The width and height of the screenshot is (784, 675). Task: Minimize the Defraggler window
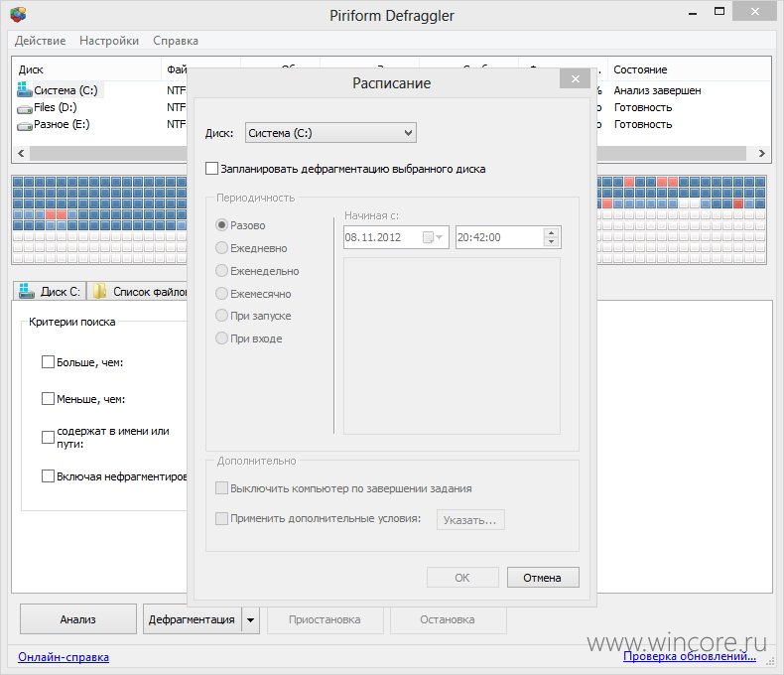tap(693, 13)
